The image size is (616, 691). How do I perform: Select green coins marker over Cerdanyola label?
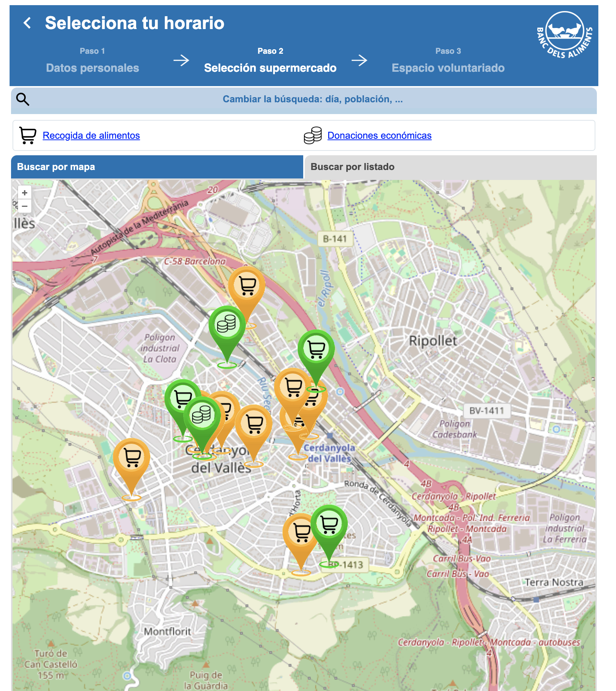[202, 416]
